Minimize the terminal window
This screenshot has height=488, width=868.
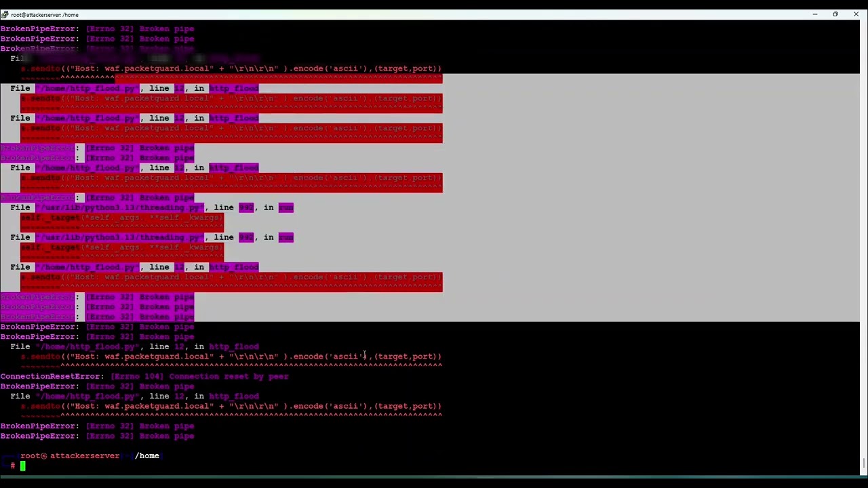tap(814, 14)
